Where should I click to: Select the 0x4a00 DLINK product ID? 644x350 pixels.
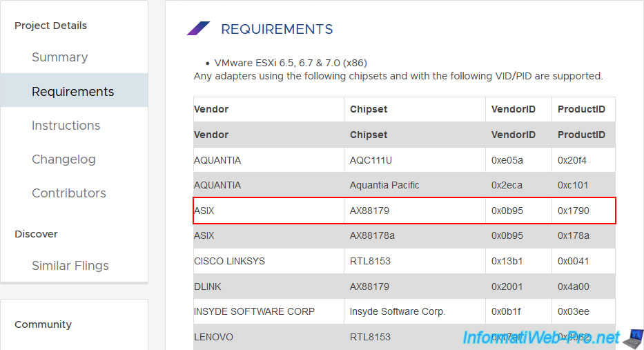[x=574, y=286]
